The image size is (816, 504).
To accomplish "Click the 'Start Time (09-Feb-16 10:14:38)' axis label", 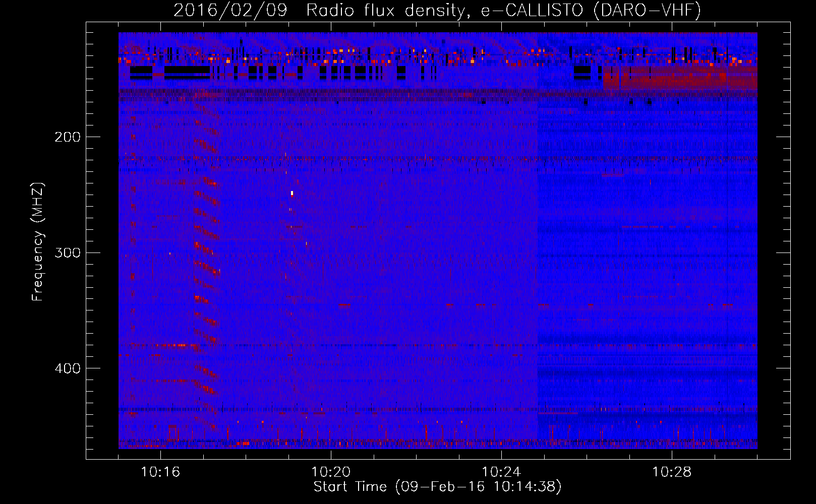I will click(437, 487).
